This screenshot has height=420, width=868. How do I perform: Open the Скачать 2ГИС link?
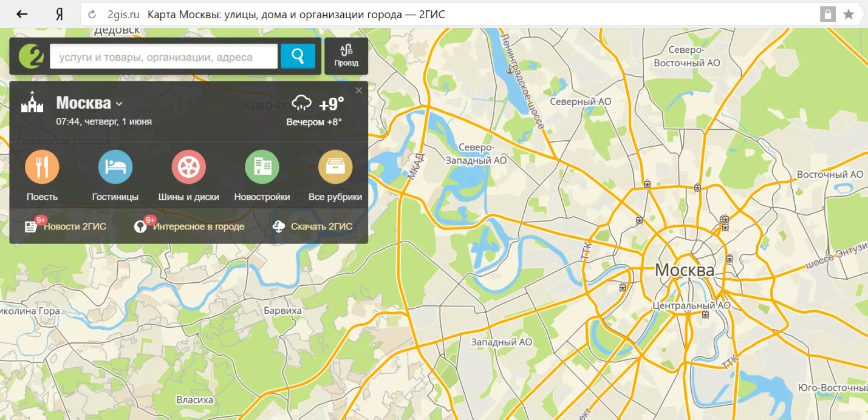321,227
